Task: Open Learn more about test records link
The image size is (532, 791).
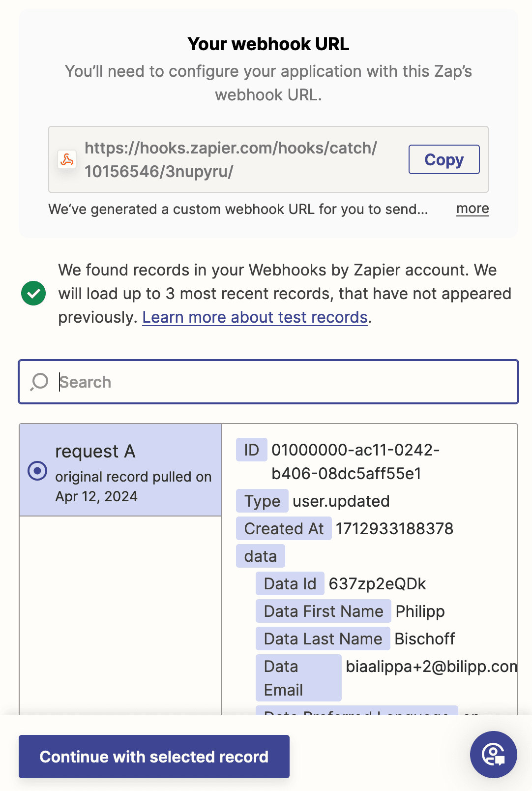Action: (255, 317)
